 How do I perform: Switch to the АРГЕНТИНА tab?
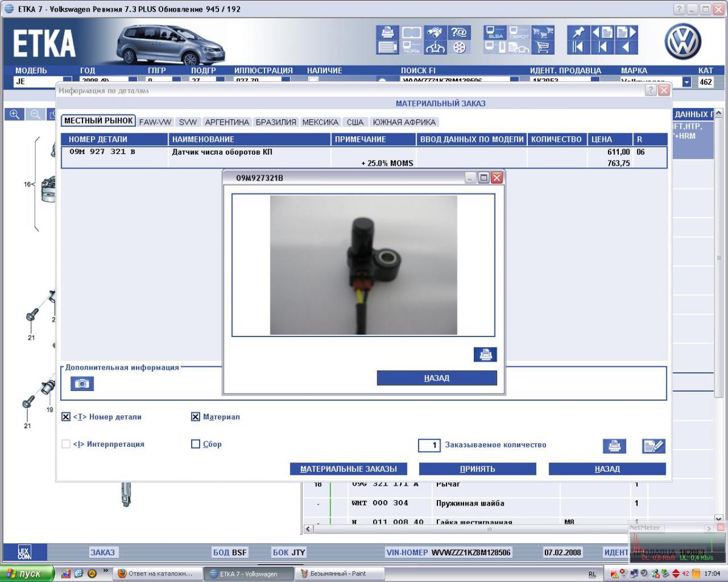click(x=227, y=122)
